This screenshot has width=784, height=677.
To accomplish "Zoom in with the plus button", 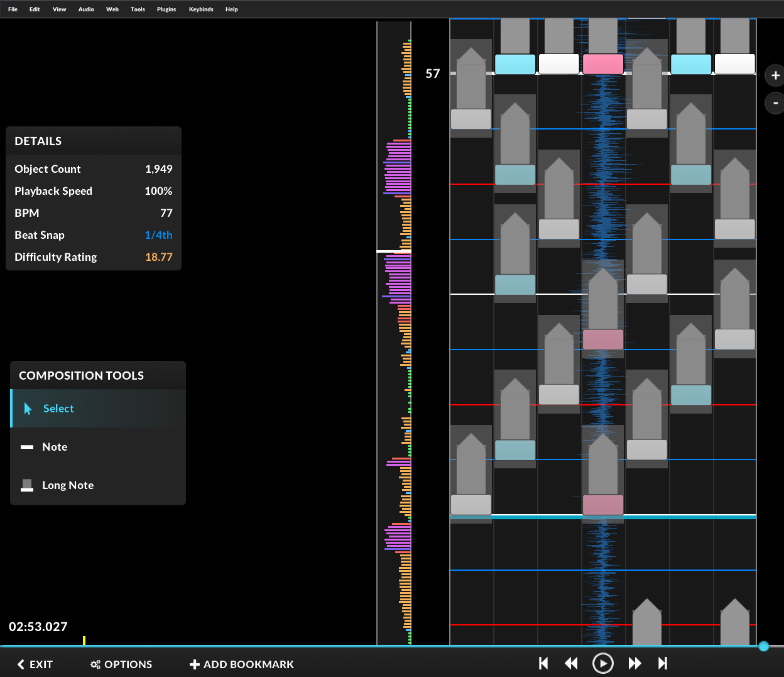I will [775, 75].
